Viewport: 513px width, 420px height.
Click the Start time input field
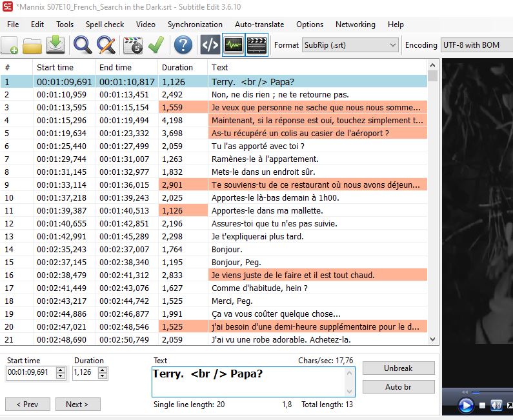tap(32, 372)
